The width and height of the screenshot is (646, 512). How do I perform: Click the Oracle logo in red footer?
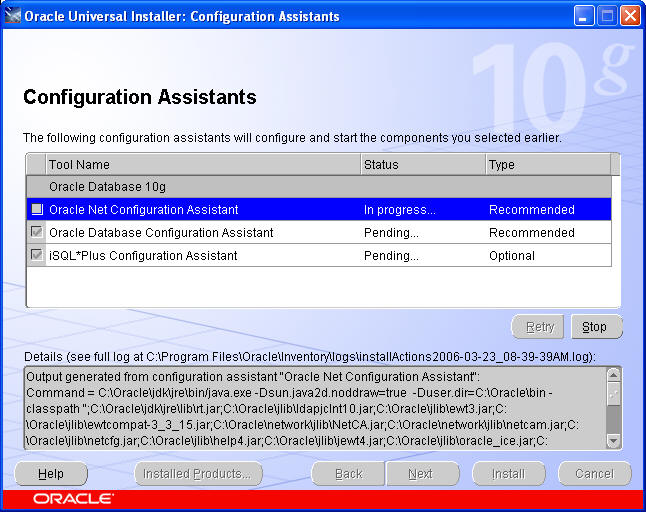(x=73, y=498)
